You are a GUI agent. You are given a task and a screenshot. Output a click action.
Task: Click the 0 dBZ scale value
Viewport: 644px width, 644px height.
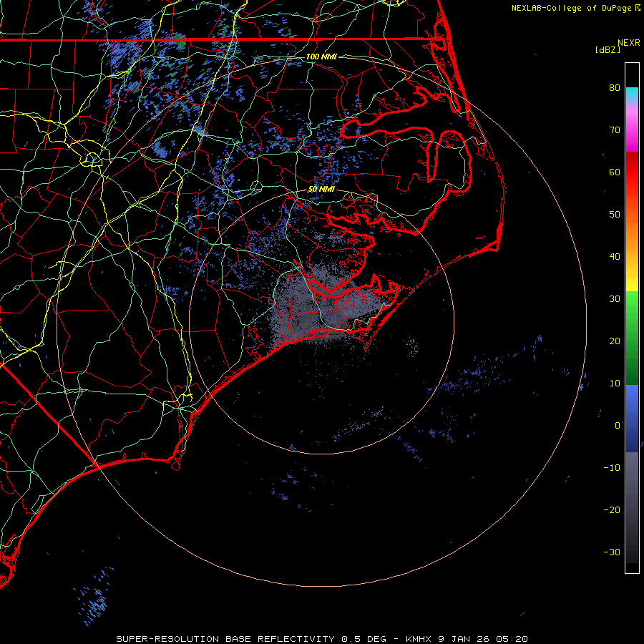(618, 426)
